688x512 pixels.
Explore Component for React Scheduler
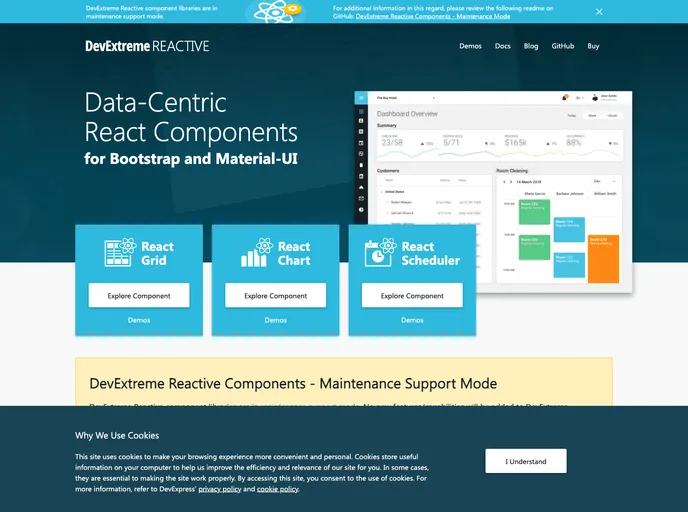(x=412, y=296)
